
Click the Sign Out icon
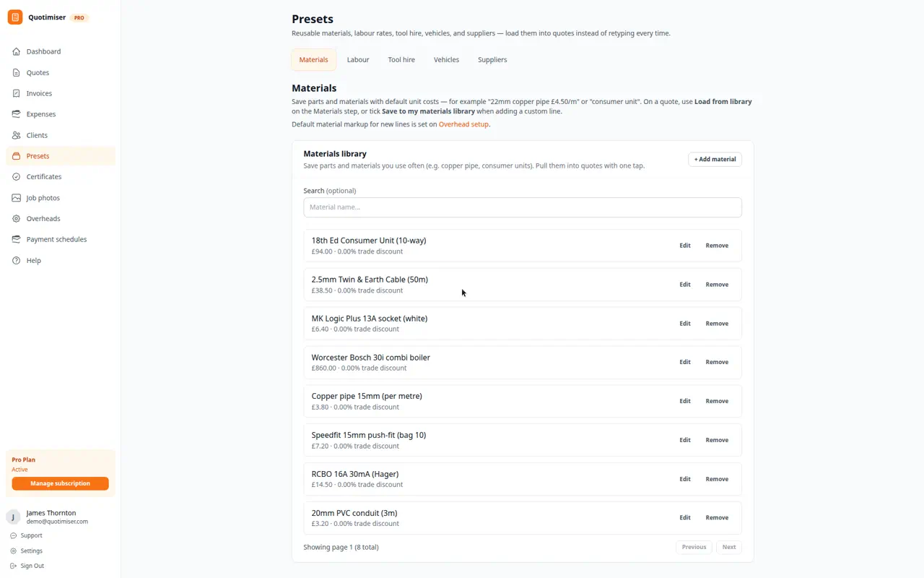14,566
